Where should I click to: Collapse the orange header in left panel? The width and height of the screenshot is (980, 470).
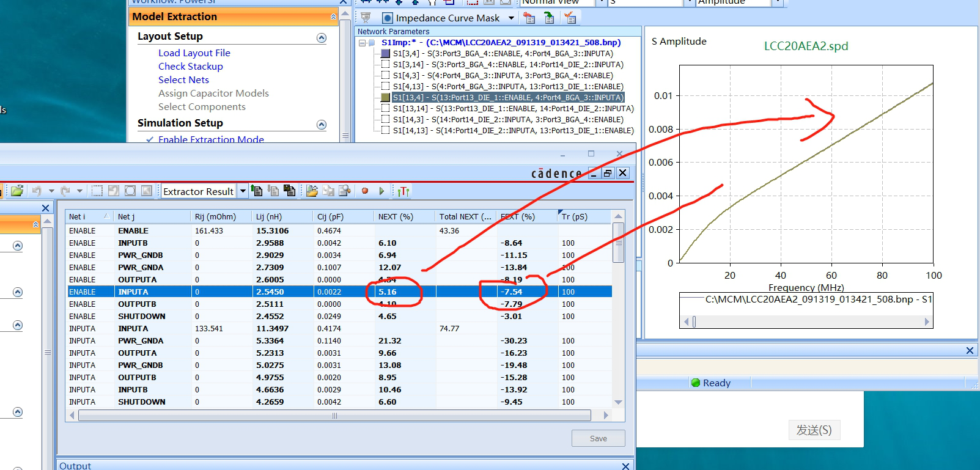click(35, 225)
